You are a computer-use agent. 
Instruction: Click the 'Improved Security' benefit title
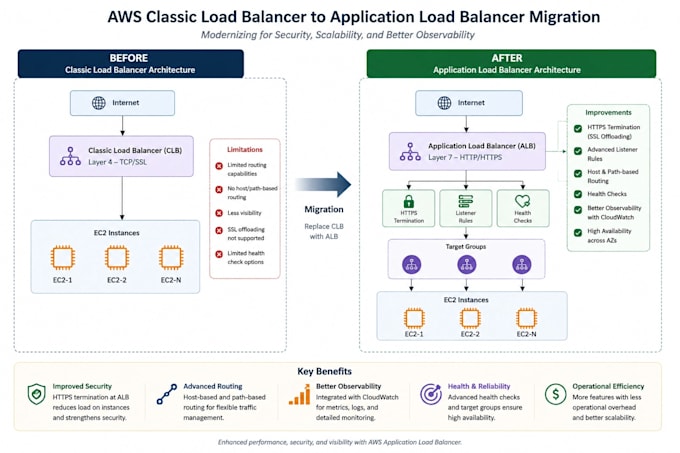tap(82, 386)
